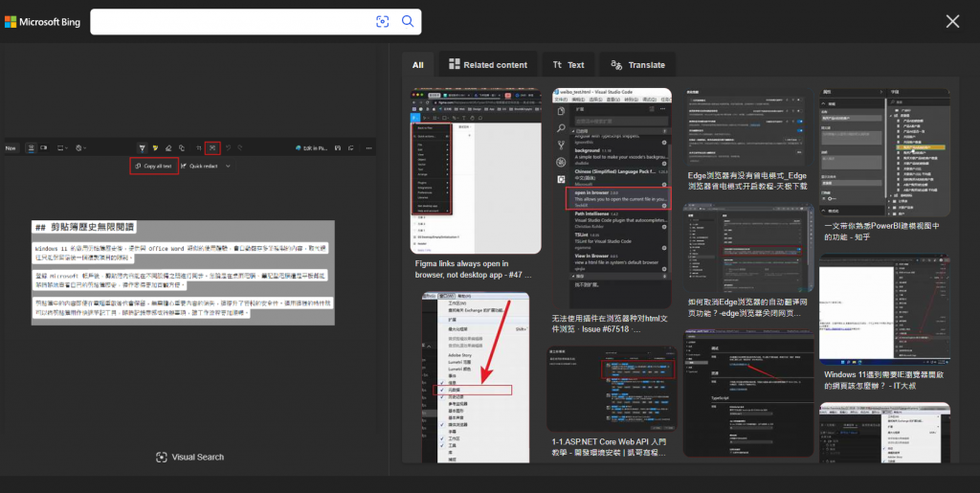Viewport: 980px width, 493px height.
Task: Click the Visual Search button below image
Action: pos(190,457)
